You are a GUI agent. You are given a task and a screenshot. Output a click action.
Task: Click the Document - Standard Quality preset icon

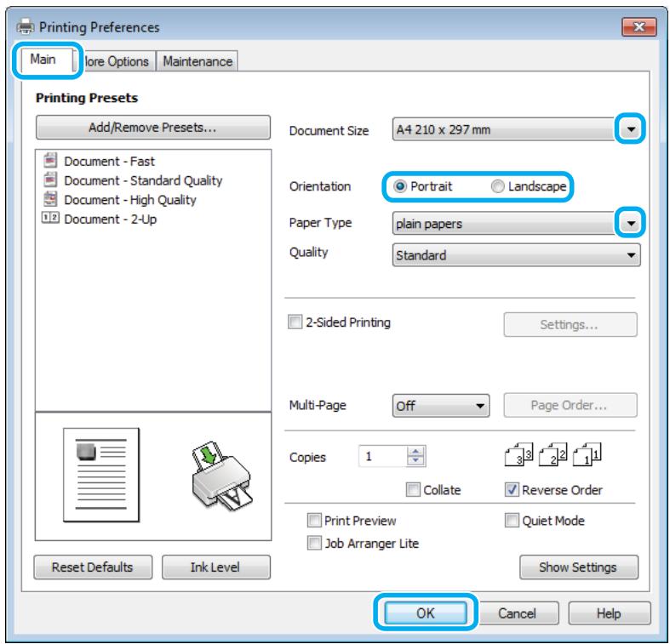(x=50, y=179)
